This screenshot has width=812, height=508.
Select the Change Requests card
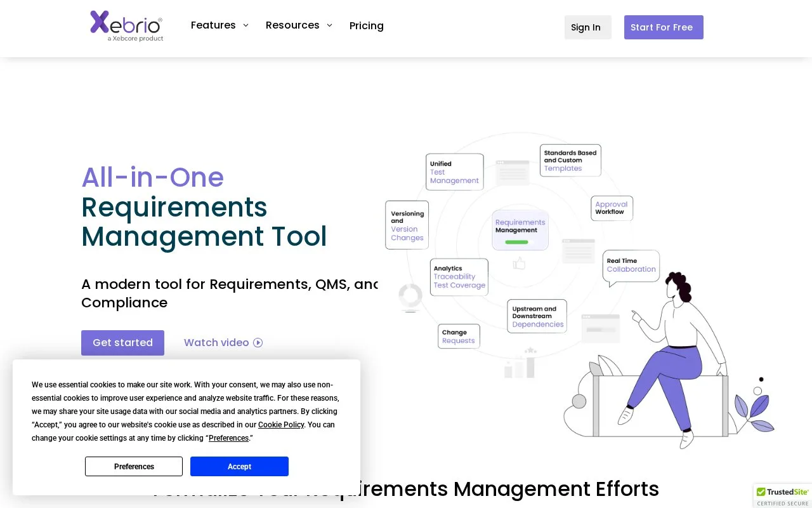[x=459, y=337]
